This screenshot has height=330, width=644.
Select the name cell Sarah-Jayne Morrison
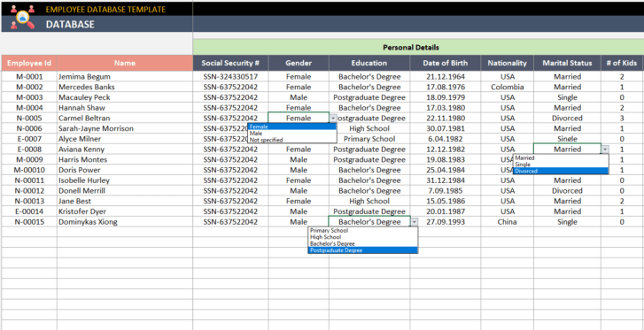click(x=125, y=128)
